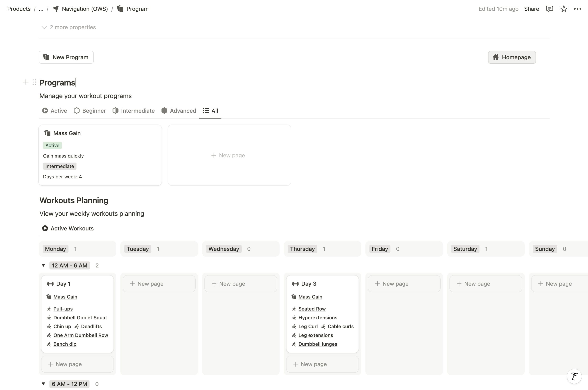The image size is (588, 390).
Task: Open the comments icon in top bar
Action: coord(549,9)
